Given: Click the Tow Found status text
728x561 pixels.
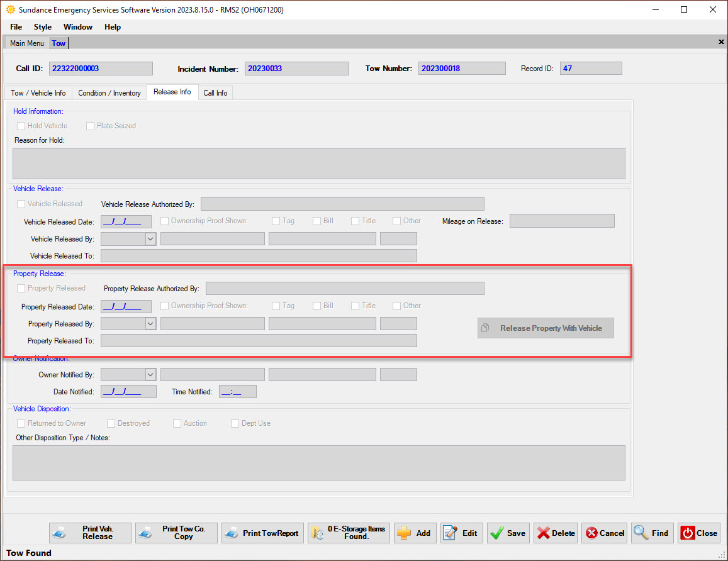Looking at the screenshot, I should (x=29, y=553).
